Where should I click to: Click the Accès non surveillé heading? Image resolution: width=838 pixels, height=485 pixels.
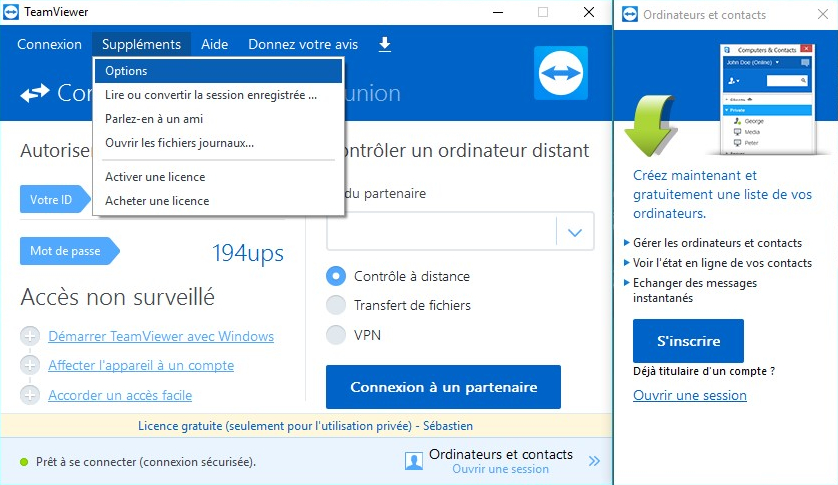pos(118,297)
